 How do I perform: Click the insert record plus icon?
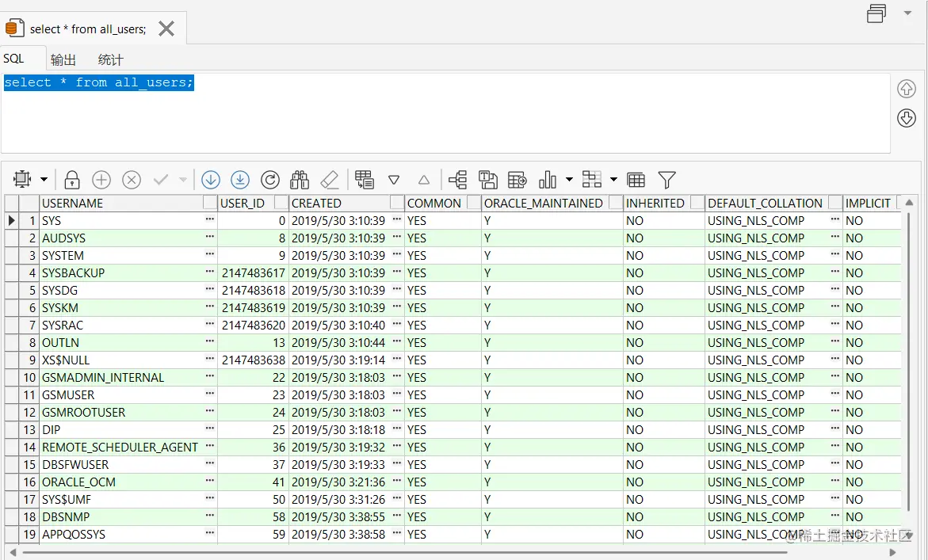click(101, 179)
